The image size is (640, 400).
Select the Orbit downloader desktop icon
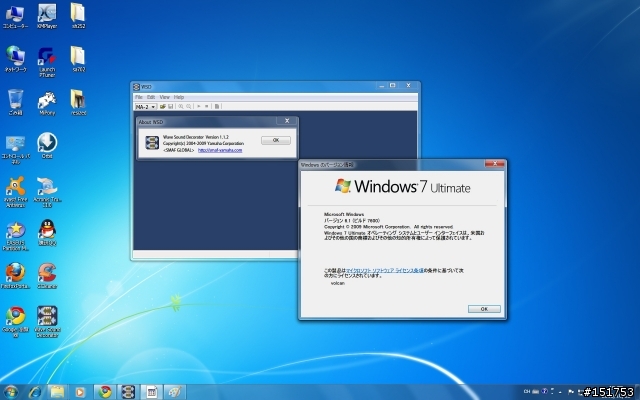[x=47, y=145]
